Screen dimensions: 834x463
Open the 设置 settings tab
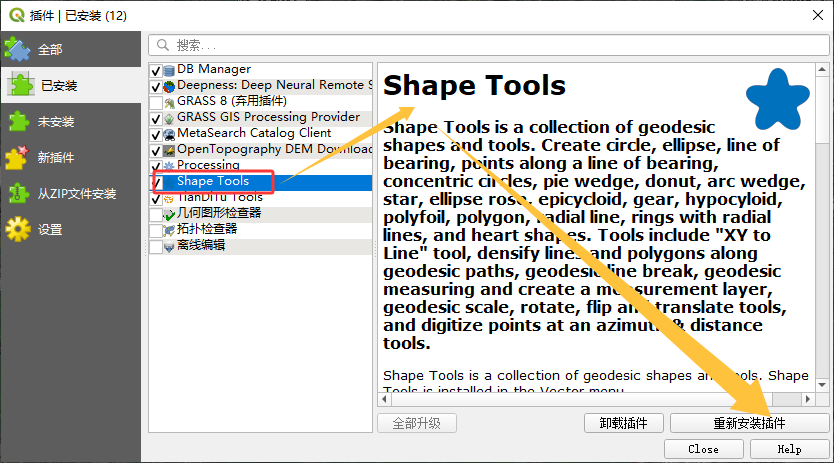[71, 229]
